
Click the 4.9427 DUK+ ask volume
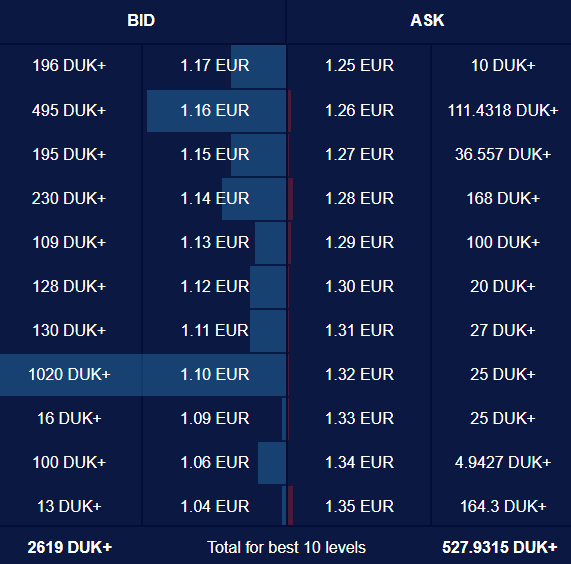[x=503, y=462]
